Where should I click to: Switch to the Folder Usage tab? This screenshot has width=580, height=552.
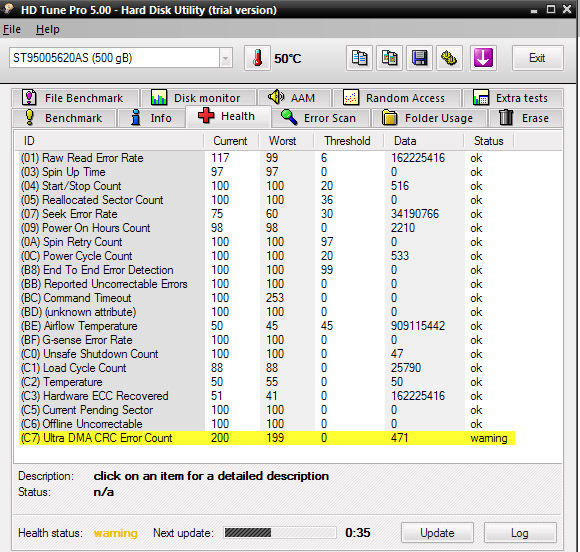point(429,118)
